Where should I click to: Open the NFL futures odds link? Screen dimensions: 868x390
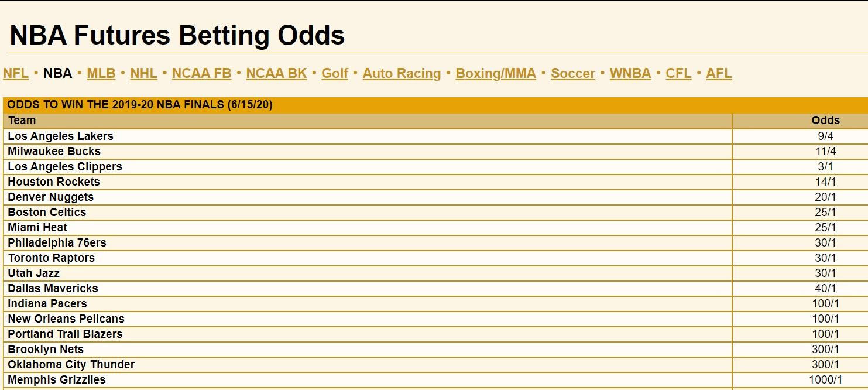(16, 74)
